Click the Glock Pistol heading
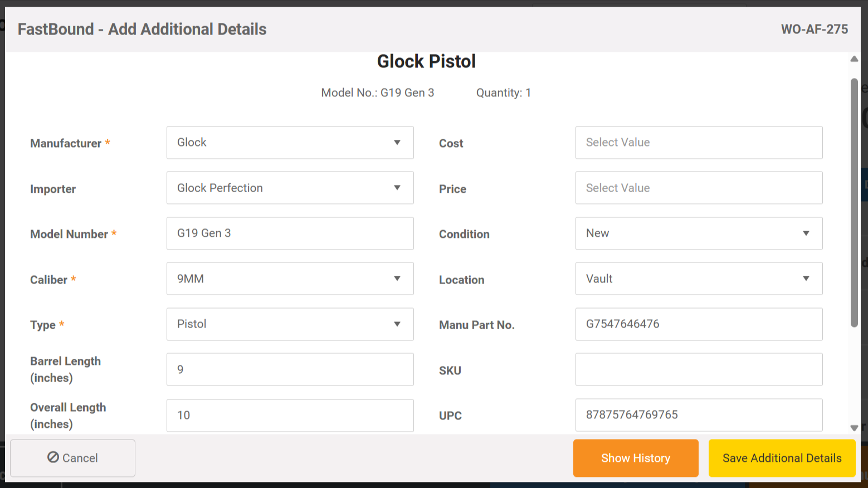 [426, 61]
